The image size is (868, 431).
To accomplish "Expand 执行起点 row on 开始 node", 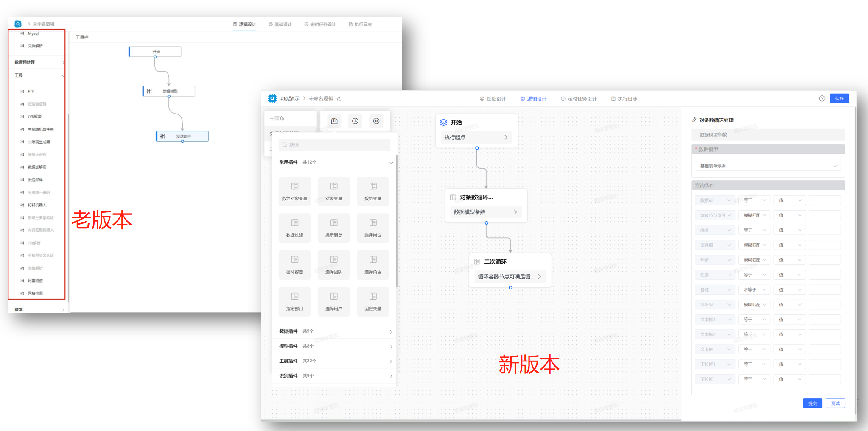I will coord(476,137).
